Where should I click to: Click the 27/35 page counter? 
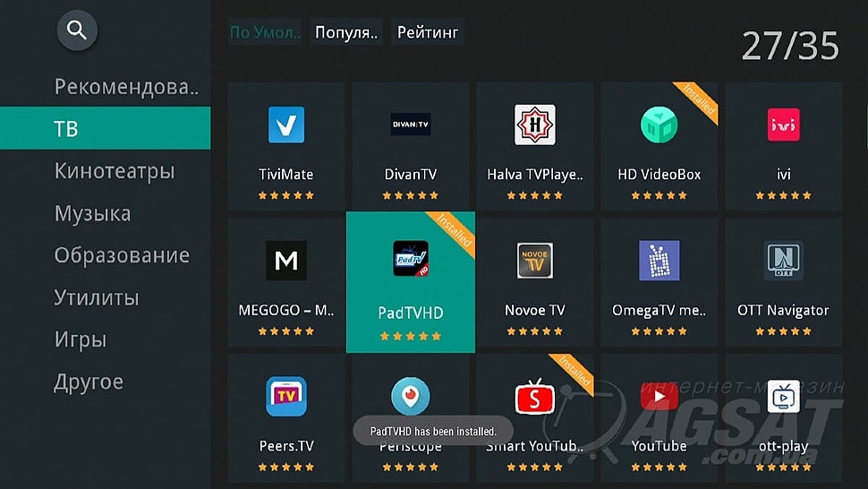(x=790, y=46)
